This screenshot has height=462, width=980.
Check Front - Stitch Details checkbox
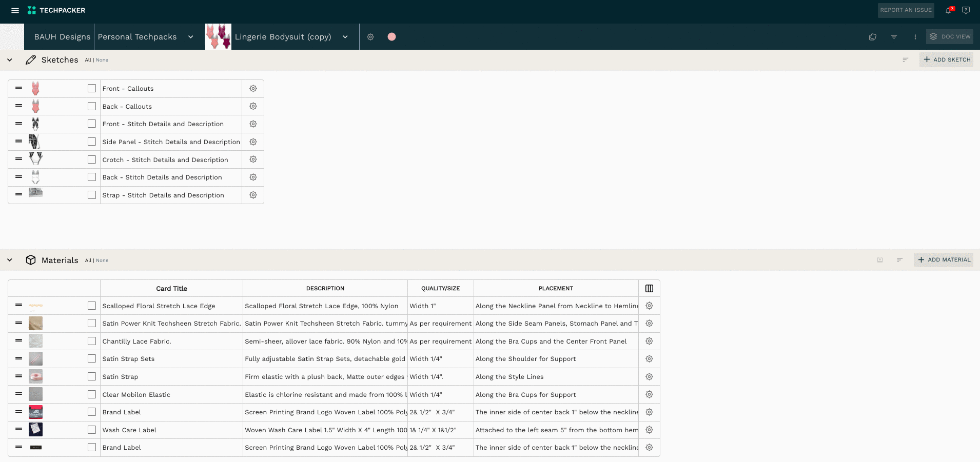point(92,124)
